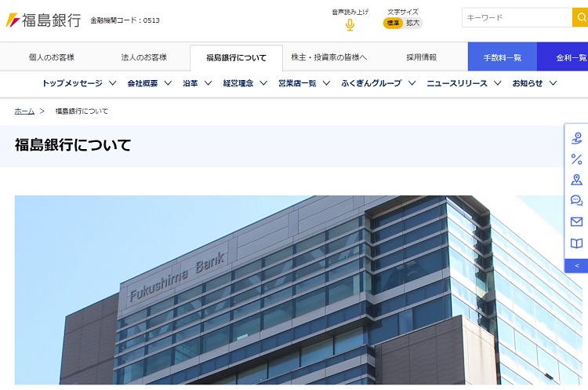Screen dimensions: 588x390
Task: Open the map pin location sidebar icon
Action: point(576,180)
